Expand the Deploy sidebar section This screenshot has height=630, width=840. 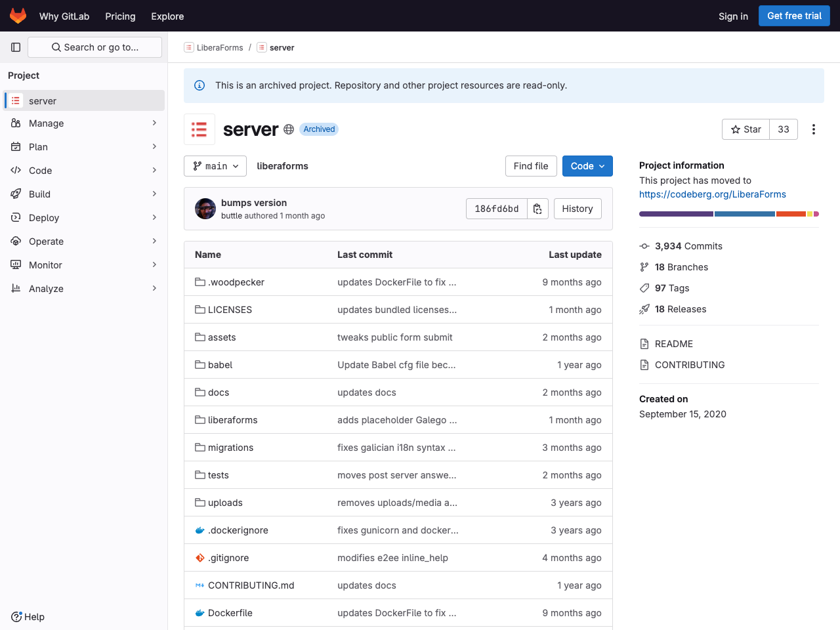click(154, 218)
